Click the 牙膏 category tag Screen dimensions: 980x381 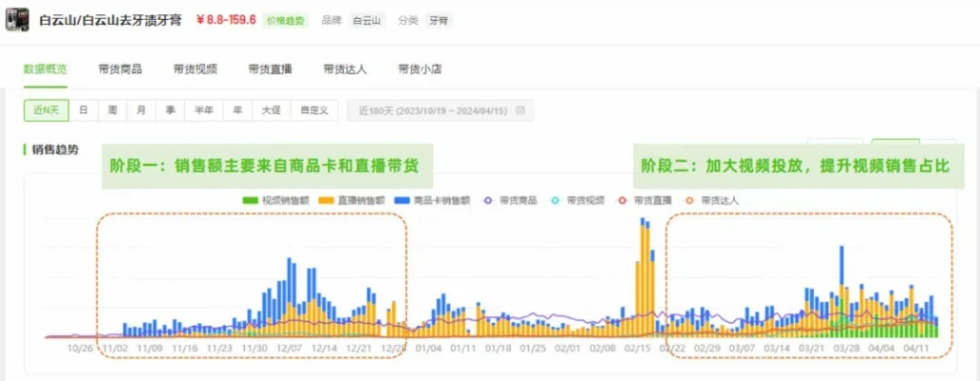pyautogui.click(x=439, y=20)
